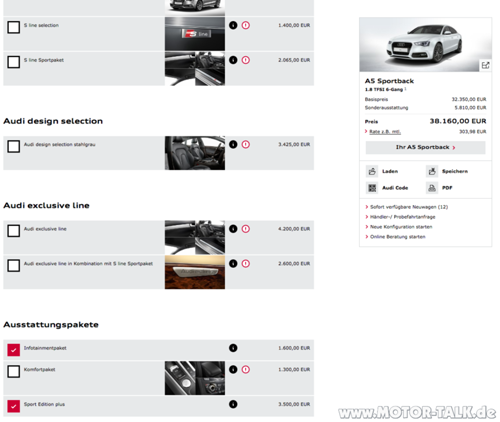Click the Audi Code QR icon
The height and width of the screenshot is (422, 500).
372,188
